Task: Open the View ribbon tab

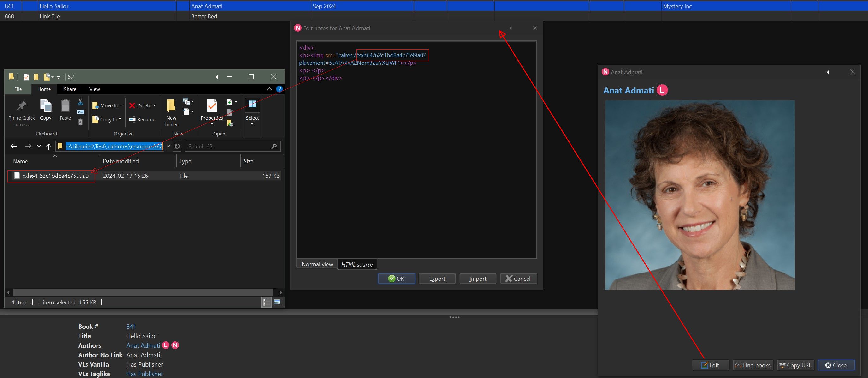Action: (94, 89)
